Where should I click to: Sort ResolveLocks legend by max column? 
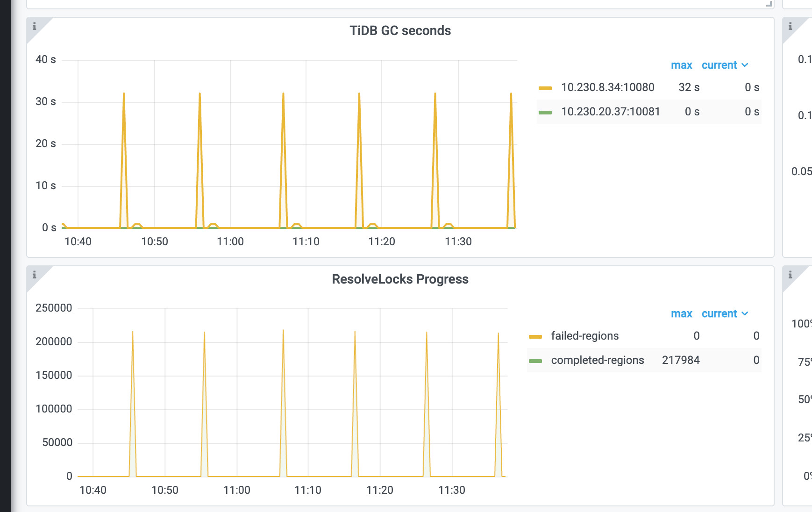click(x=682, y=314)
